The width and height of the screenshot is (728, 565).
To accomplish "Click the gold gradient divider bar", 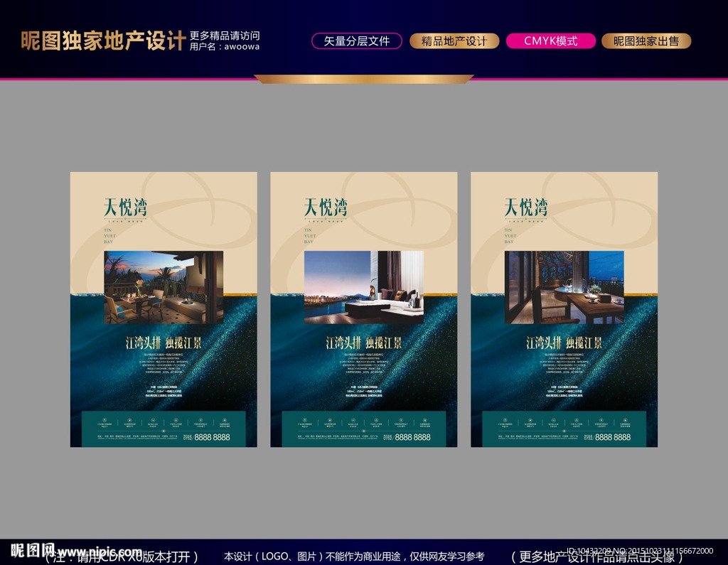I will 364,80.
